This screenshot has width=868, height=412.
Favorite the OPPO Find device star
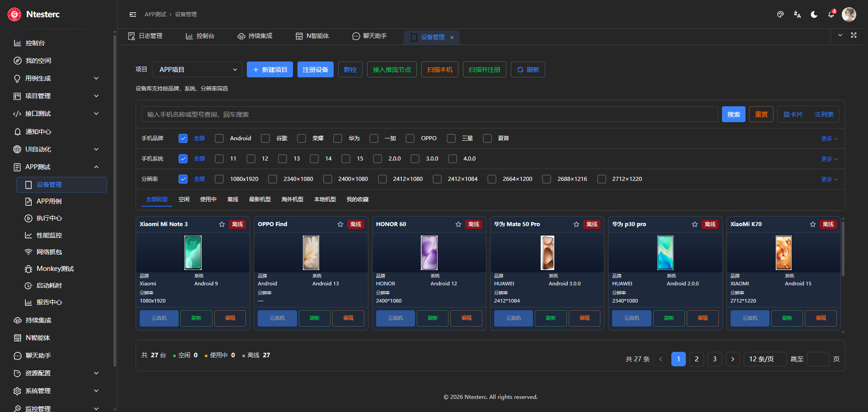pyautogui.click(x=340, y=224)
